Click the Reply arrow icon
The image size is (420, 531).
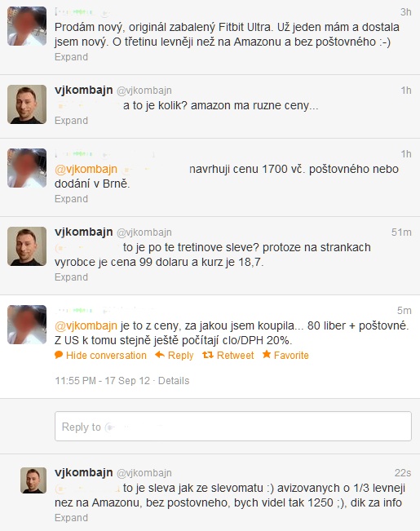click(x=160, y=355)
